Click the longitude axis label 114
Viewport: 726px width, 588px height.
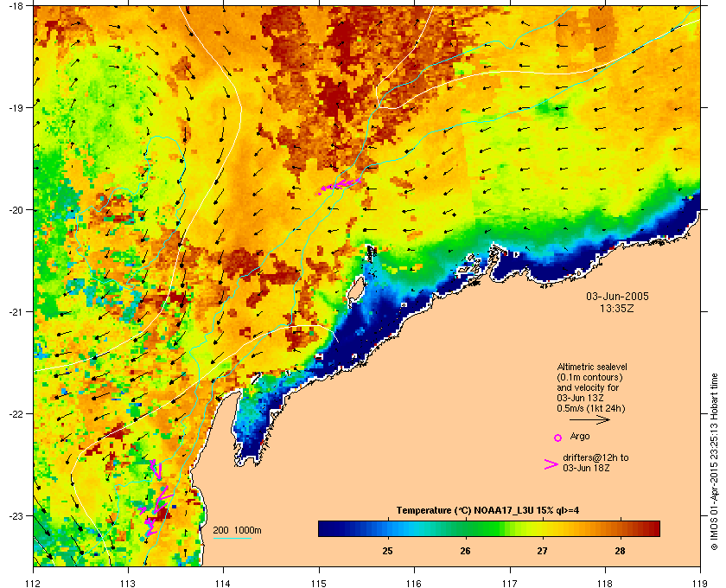pyautogui.click(x=223, y=583)
